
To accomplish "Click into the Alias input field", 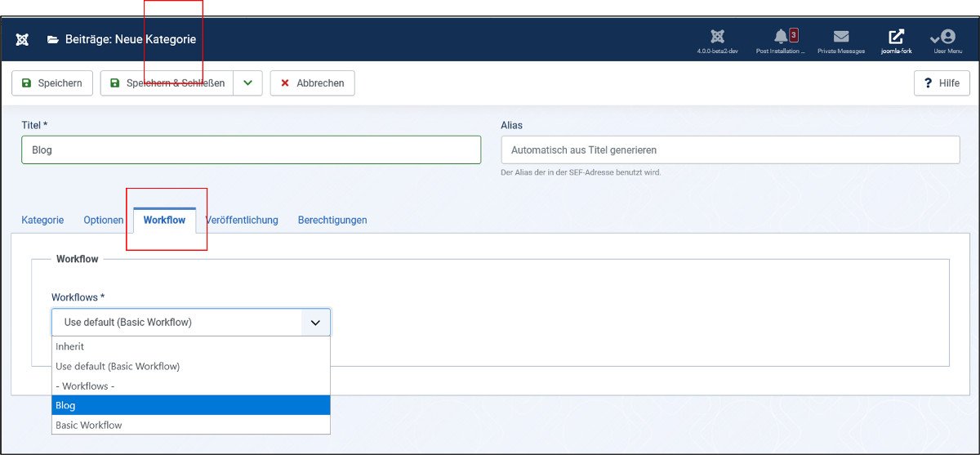I will [730, 149].
